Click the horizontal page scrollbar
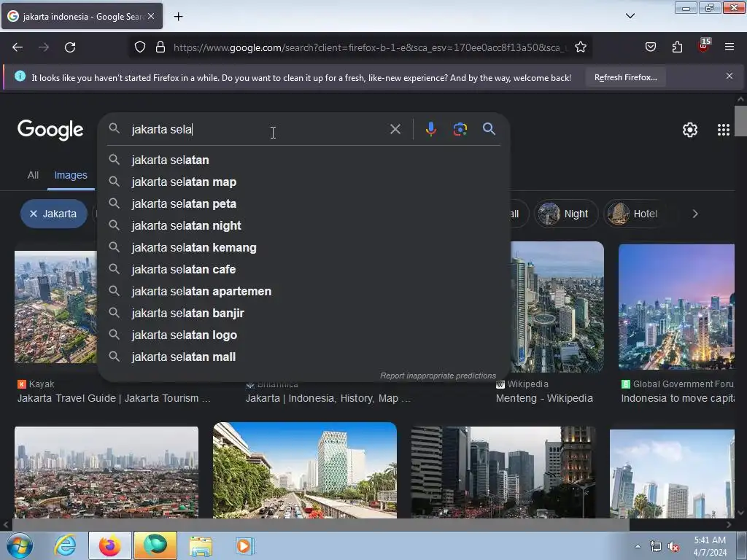The height and width of the screenshot is (560, 747). [x=320, y=524]
